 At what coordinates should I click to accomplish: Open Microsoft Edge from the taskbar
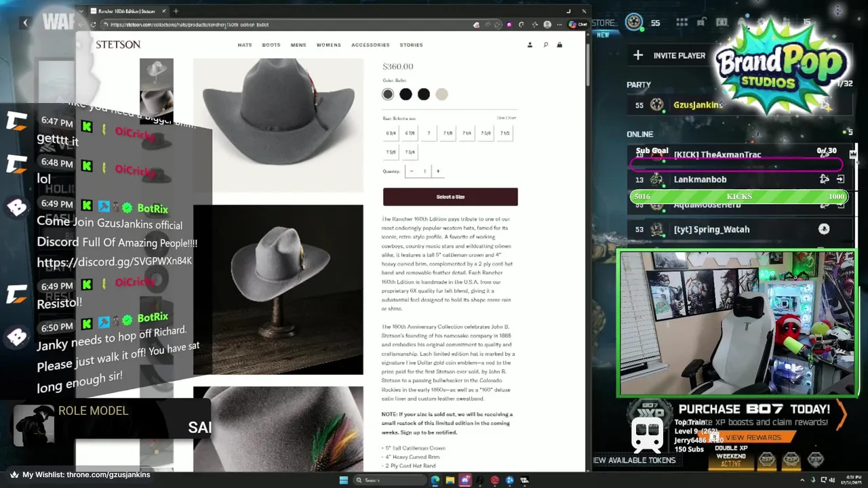tap(435, 481)
